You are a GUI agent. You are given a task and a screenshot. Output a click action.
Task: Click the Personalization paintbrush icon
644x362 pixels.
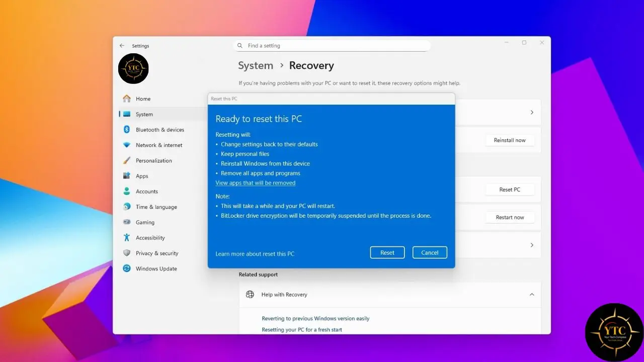pos(127,160)
